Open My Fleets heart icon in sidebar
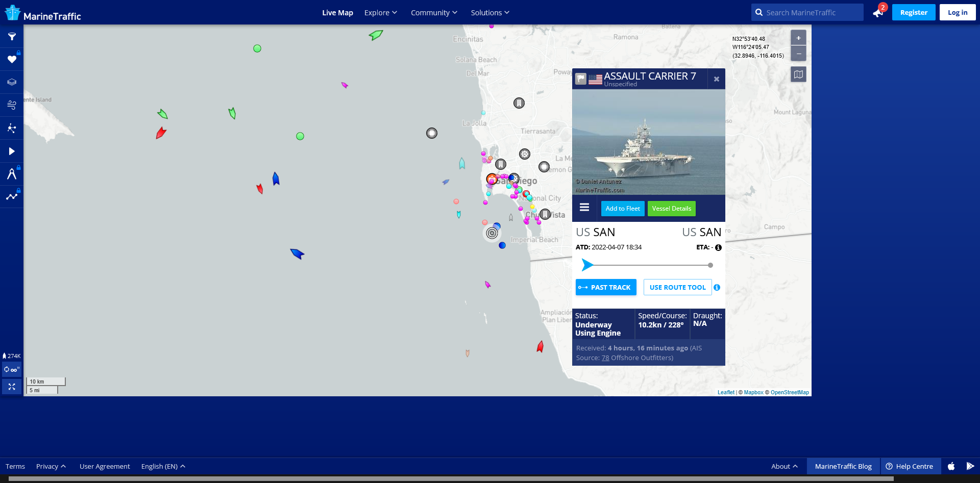Screen dimensions: 980x483 point(12,59)
